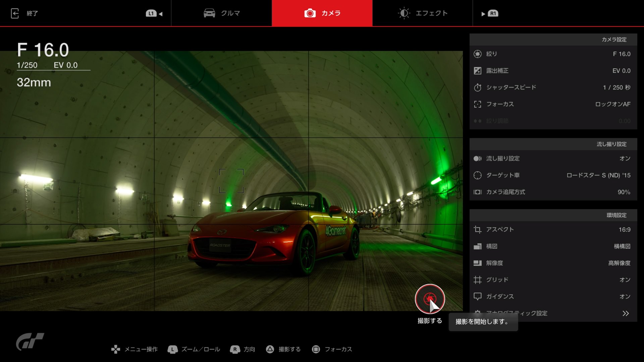The image size is (644, 362).
Task: Switch to the クルマ (car) tab
Action: pyautogui.click(x=222, y=13)
